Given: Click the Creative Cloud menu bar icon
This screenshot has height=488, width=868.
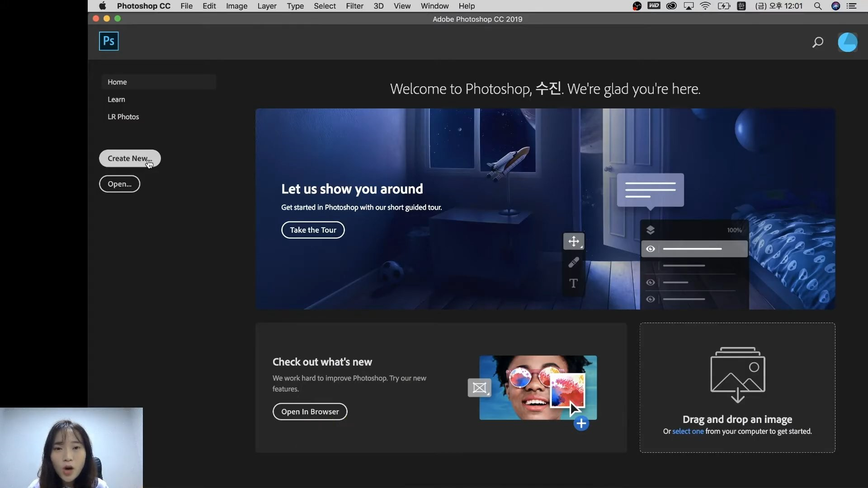Looking at the screenshot, I should point(671,6).
